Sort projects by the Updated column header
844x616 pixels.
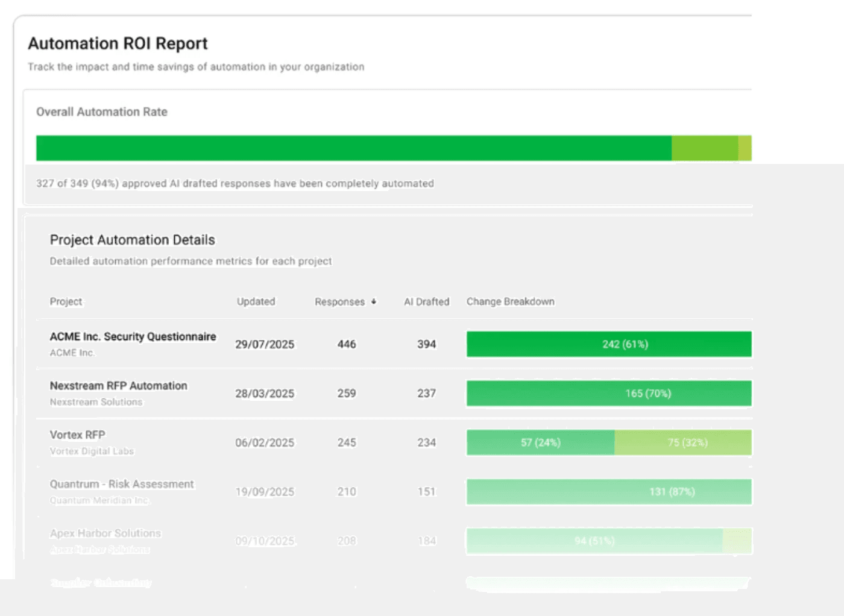click(x=256, y=301)
